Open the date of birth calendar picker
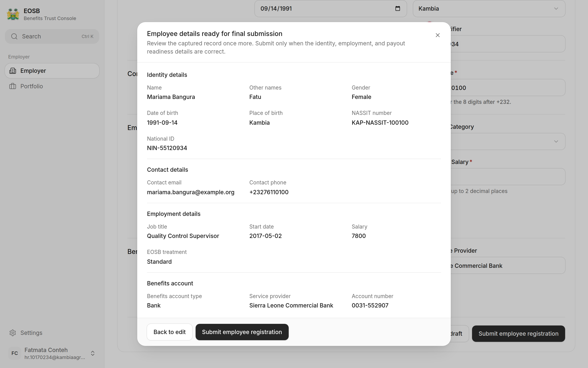588x368 pixels. click(398, 9)
